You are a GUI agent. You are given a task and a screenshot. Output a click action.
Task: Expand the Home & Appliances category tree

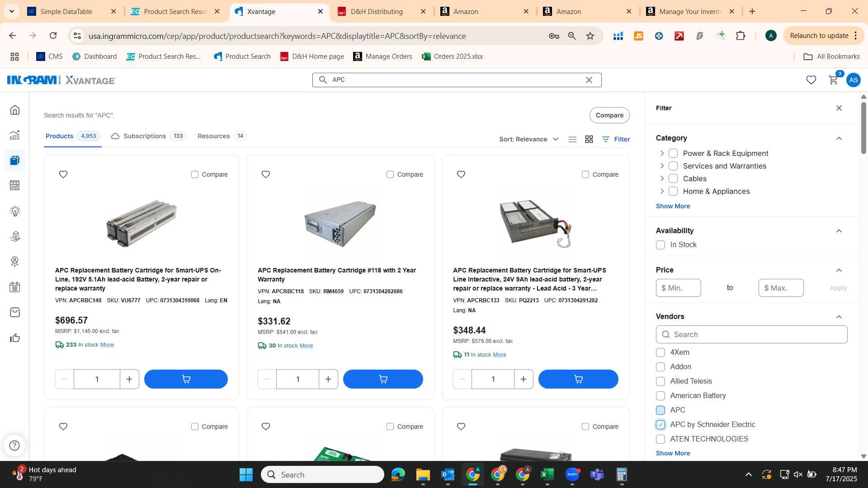point(662,192)
